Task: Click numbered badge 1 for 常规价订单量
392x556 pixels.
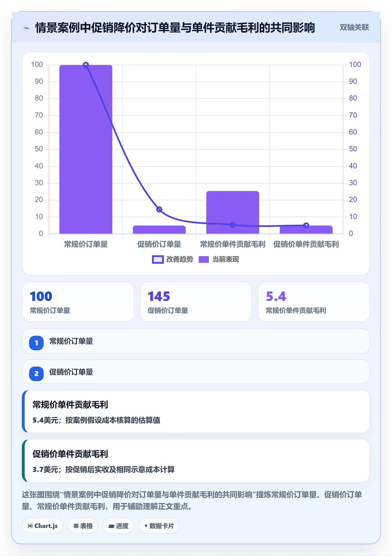Action: pos(36,343)
